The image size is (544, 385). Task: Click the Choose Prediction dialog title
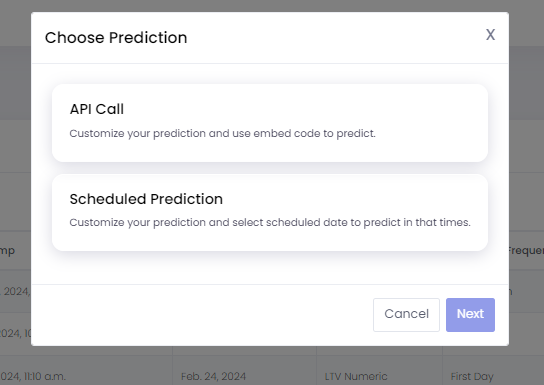pos(116,37)
